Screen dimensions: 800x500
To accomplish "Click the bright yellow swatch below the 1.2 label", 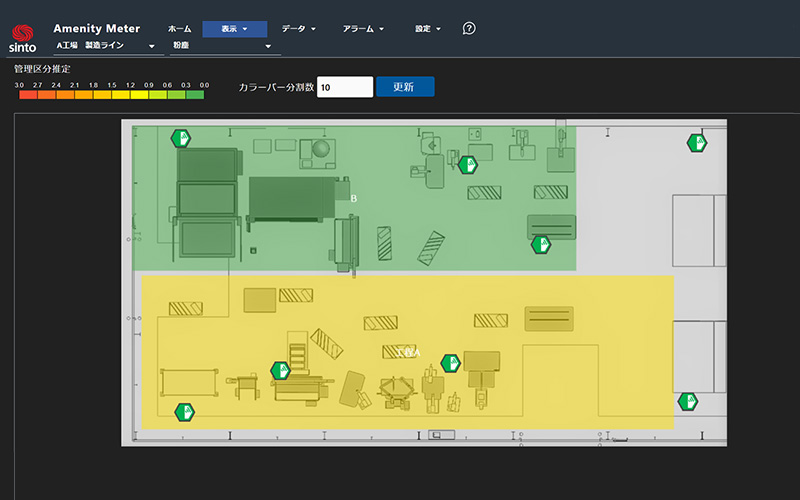I will point(140,95).
